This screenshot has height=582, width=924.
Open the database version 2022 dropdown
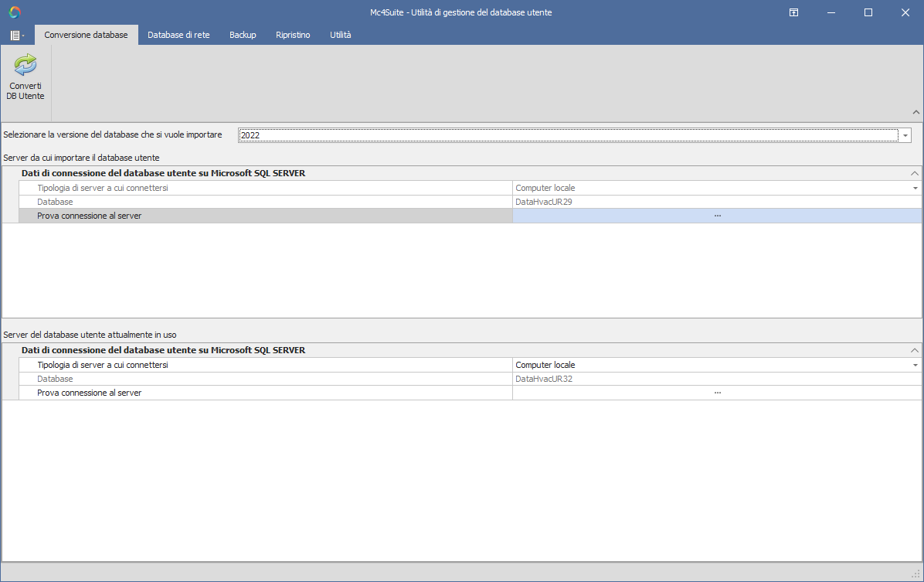pyautogui.click(x=904, y=135)
